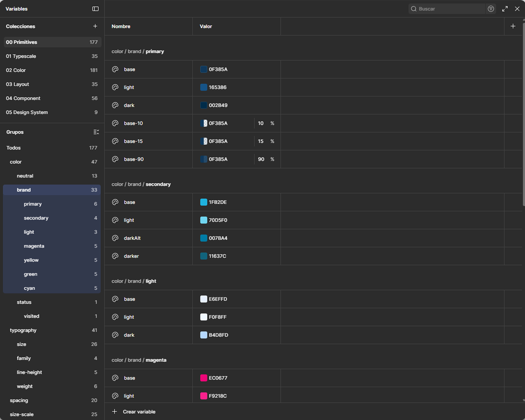Screen dimensions: 525x420
Task: Open color swatch 70D5F0
Action: [204, 220]
